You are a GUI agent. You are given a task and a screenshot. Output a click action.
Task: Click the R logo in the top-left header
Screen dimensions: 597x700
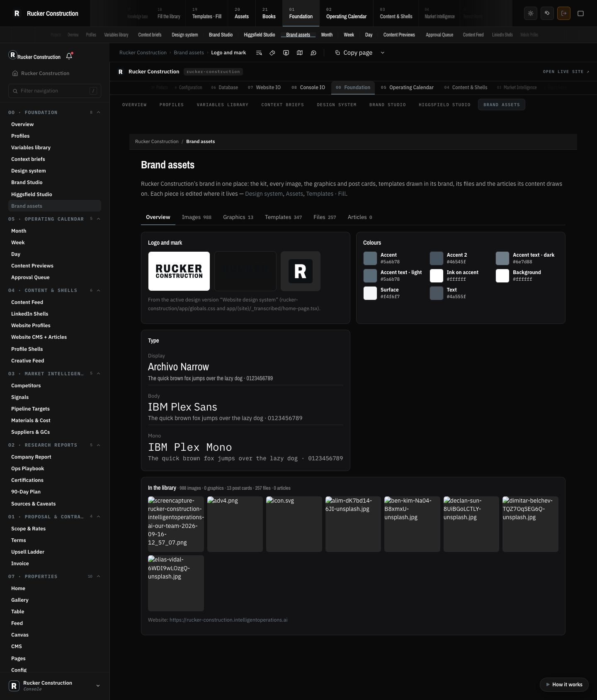[17, 13]
